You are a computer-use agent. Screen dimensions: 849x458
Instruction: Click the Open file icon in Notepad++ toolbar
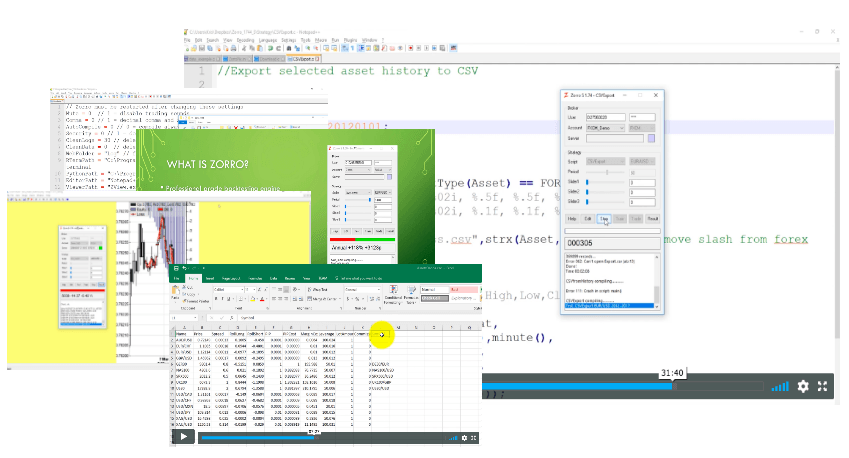pyautogui.click(x=194, y=48)
